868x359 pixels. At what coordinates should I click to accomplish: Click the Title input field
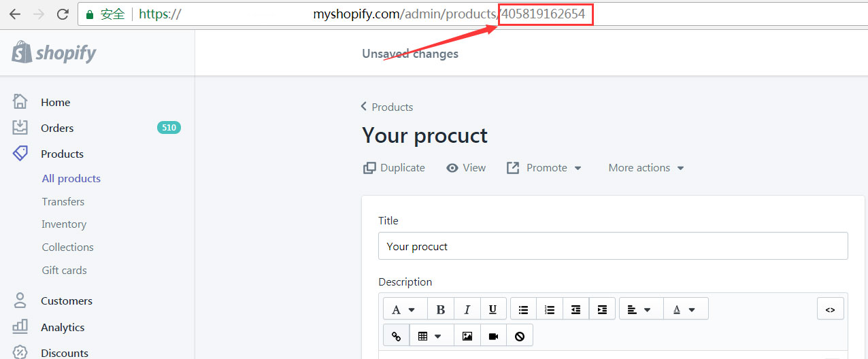[612, 246]
